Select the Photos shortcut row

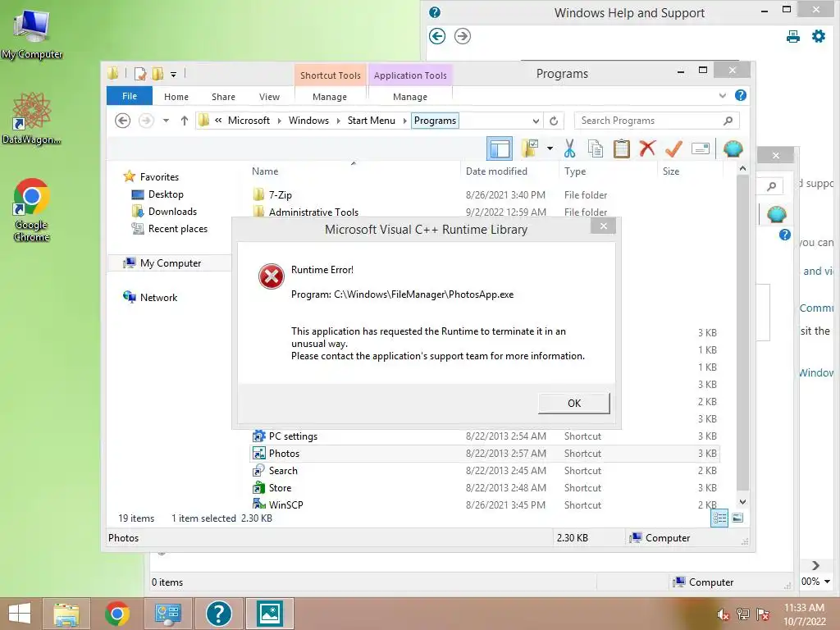coord(485,453)
